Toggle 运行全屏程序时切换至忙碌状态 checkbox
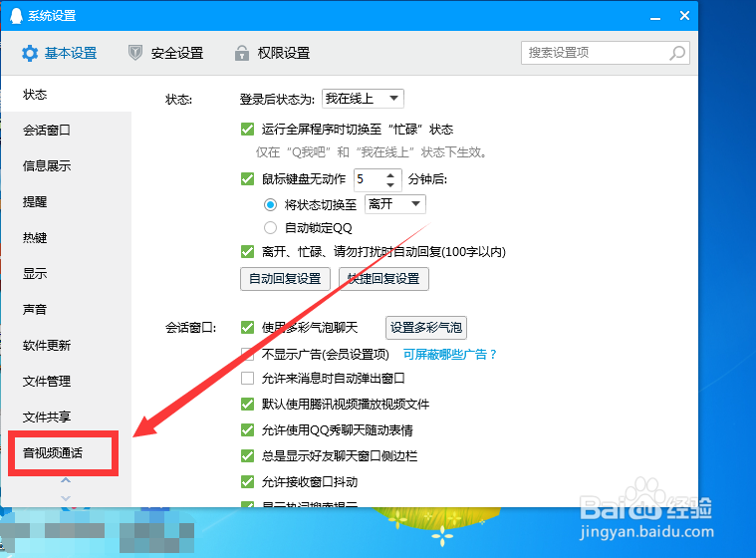The height and width of the screenshot is (558, 756). point(247,130)
